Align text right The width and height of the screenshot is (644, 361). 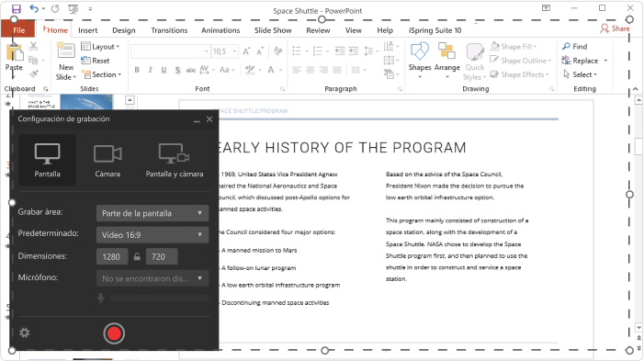click(x=323, y=70)
